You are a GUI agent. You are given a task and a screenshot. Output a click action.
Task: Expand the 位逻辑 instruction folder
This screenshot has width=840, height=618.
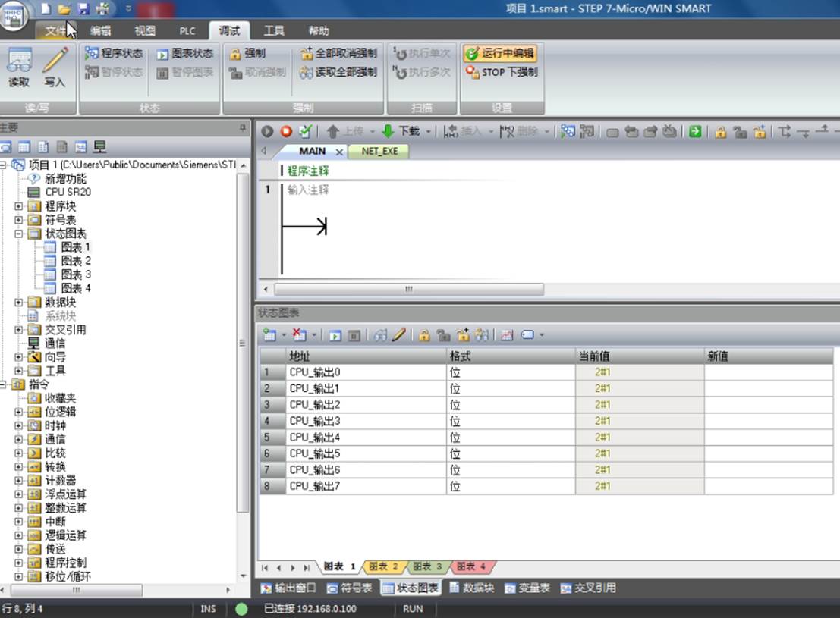coord(19,412)
